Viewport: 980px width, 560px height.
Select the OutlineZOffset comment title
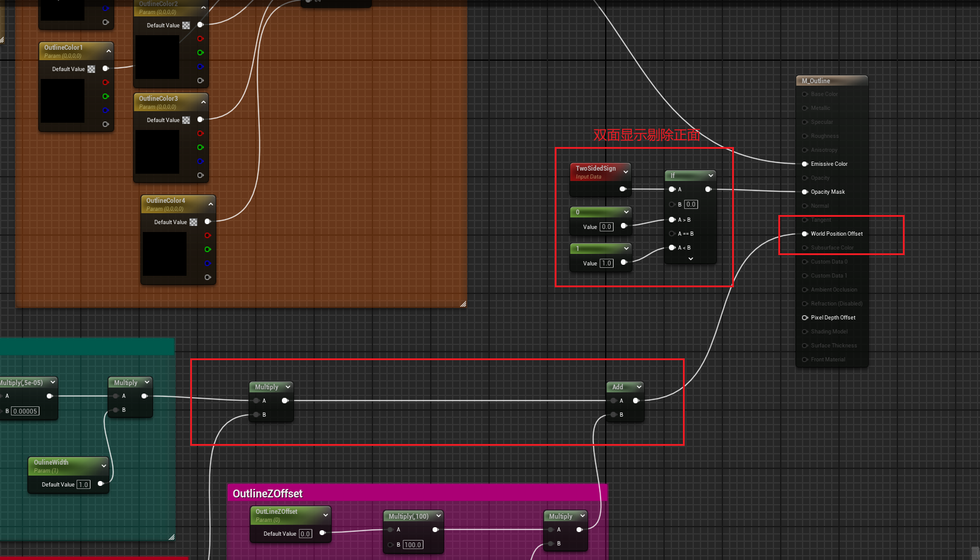[x=267, y=494]
